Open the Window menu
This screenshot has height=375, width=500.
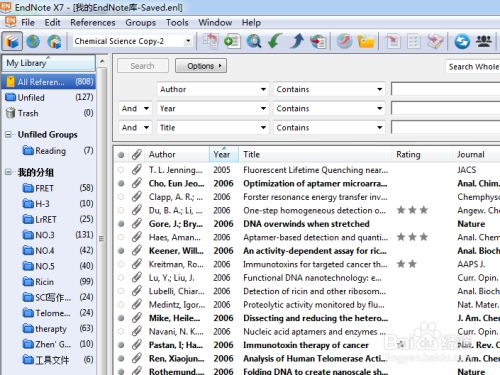click(215, 22)
